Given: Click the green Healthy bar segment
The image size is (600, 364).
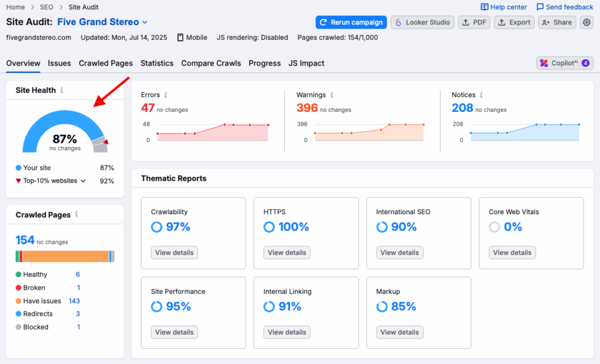Looking at the screenshot, I should (17, 256).
